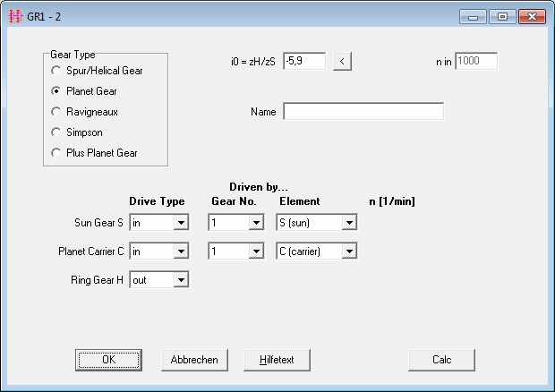The image size is (555, 392).
Task: Select the Planet Gear option
Action: pos(57,90)
